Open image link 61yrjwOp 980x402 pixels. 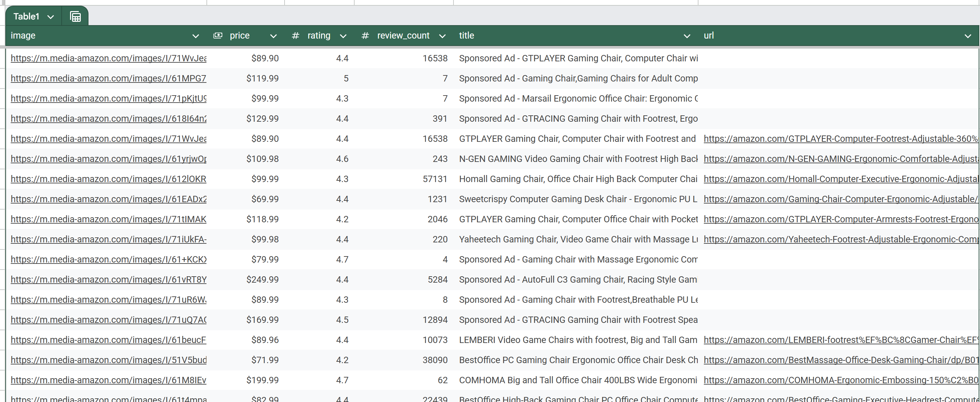click(x=109, y=159)
